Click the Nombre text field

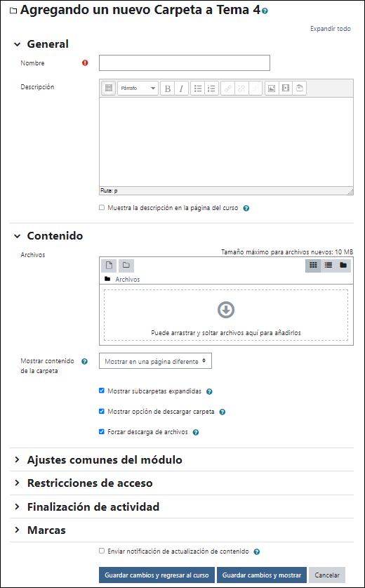point(185,63)
